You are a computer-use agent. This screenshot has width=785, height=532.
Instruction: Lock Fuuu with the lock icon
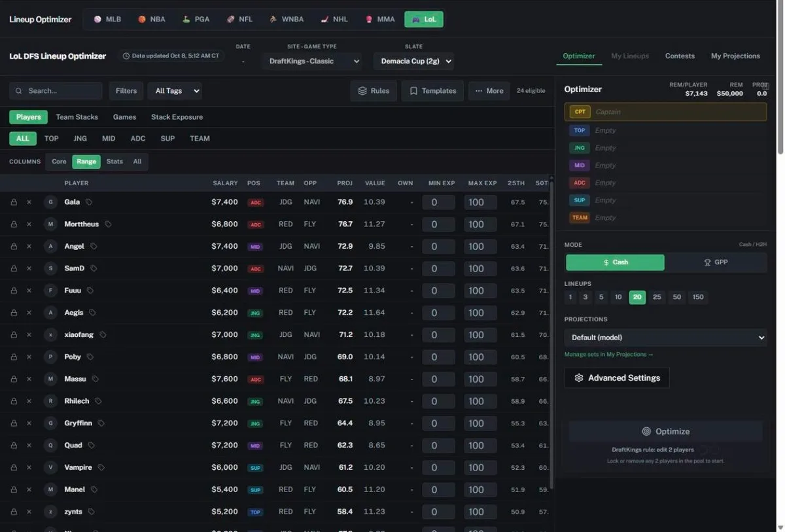[14, 291]
